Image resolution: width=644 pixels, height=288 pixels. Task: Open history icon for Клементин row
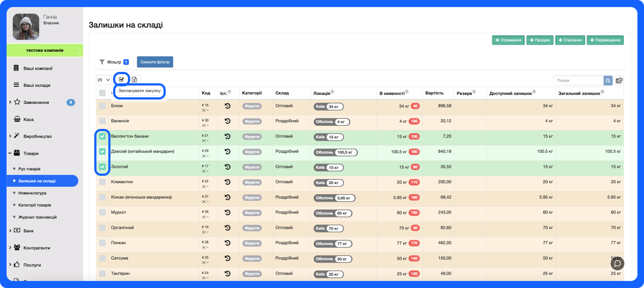click(228, 182)
